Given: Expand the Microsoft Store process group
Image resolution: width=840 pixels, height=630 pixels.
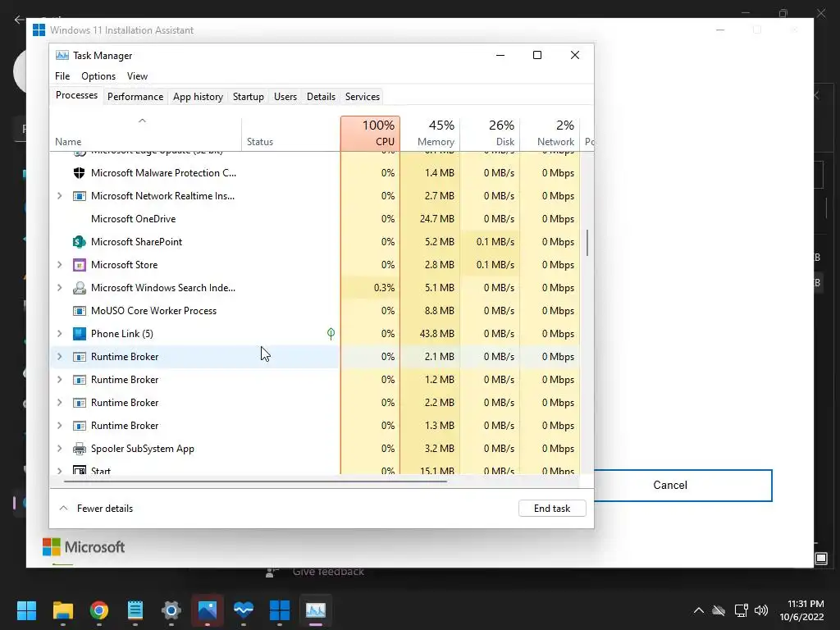Looking at the screenshot, I should (x=59, y=265).
